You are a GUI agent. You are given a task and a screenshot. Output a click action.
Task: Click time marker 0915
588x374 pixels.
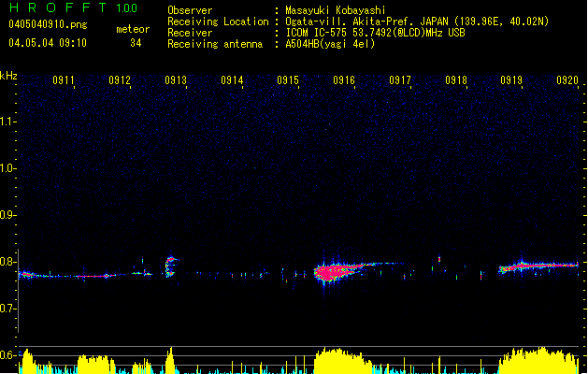tap(288, 80)
